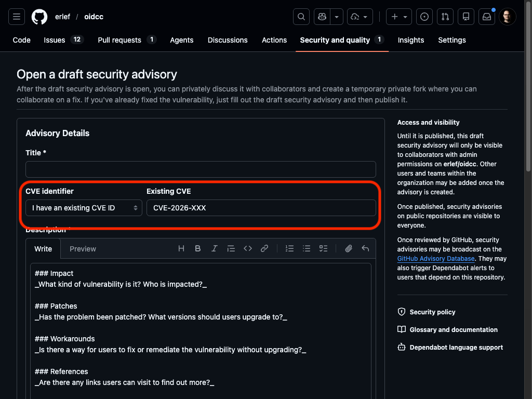Open the Settings tab
Viewport: 532px width, 399px height.
452,40
